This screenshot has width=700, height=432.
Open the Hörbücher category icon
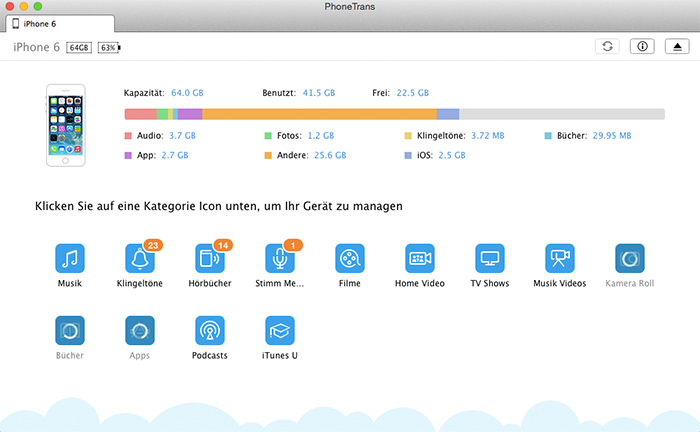click(x=210, y=258)
